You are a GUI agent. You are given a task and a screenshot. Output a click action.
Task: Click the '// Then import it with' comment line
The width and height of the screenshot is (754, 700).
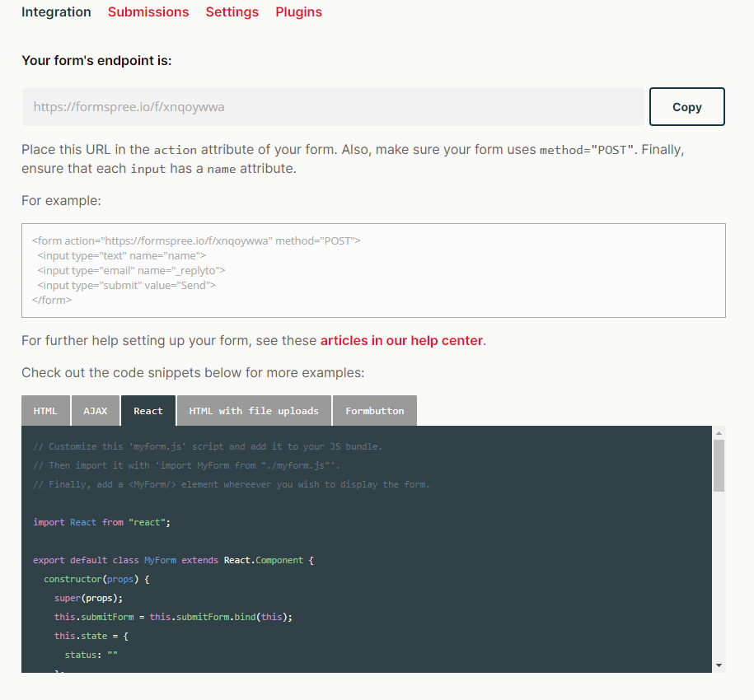click(186, 465)
